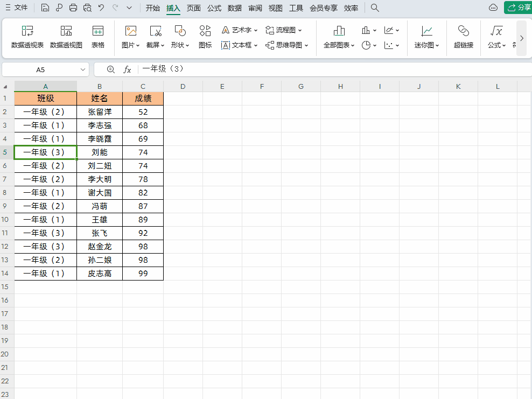Open the 会员专享 tab

[323, 8]
